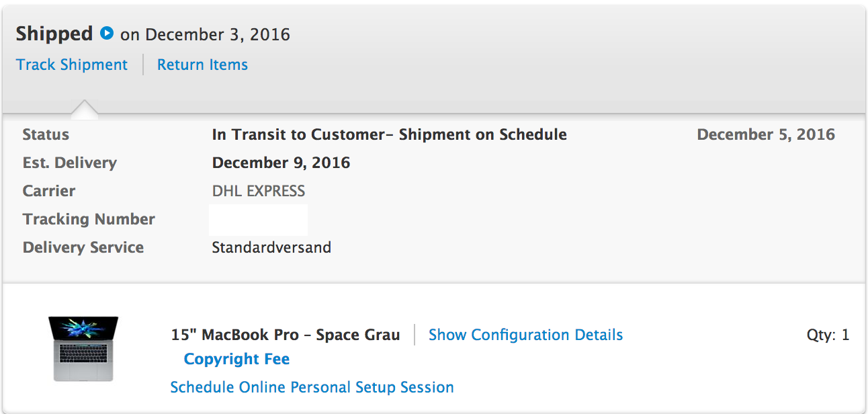Click the Est. Delivery date December 9, 2016

click(x=281, y=163)
